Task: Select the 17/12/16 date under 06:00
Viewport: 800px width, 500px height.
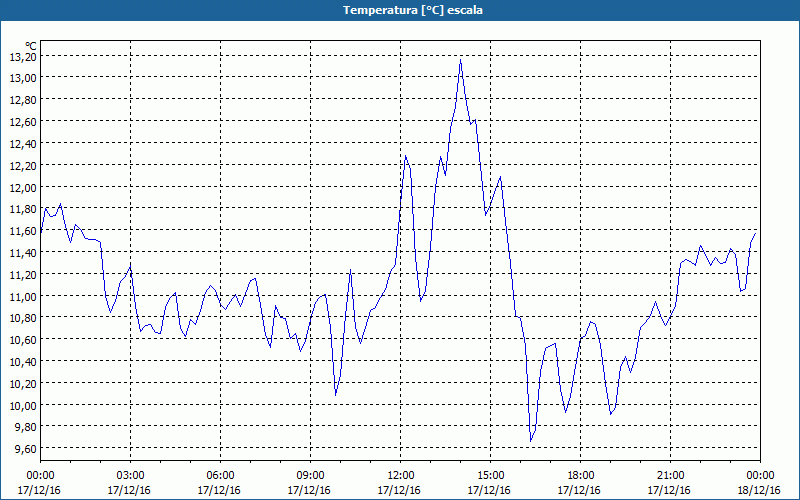Action: coord(219,490)
